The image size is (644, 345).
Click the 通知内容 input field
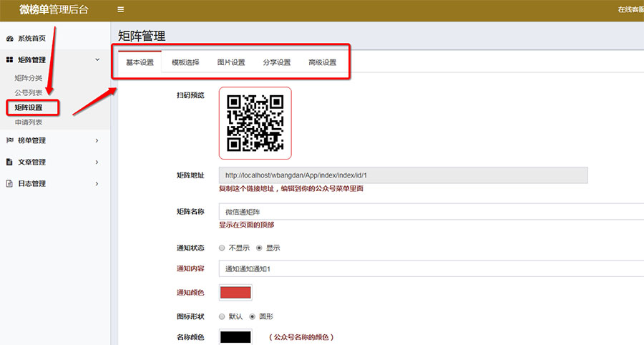(x=431, y=268)
